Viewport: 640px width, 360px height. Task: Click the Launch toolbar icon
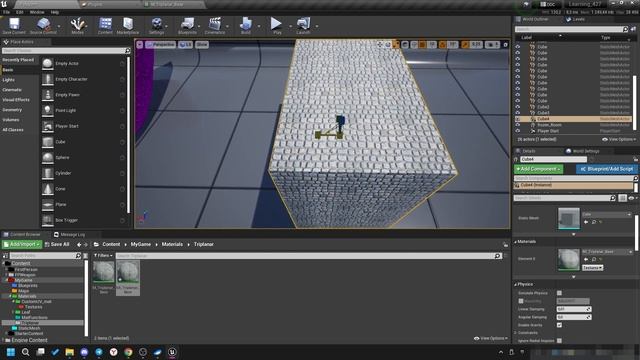pyautogui.click(x=303, y=26)
